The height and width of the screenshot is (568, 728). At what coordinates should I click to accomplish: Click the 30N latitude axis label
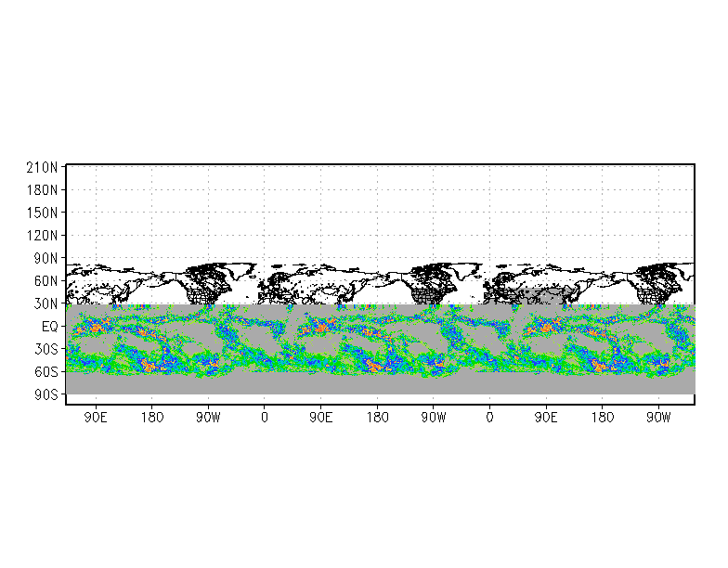point(45,304)
